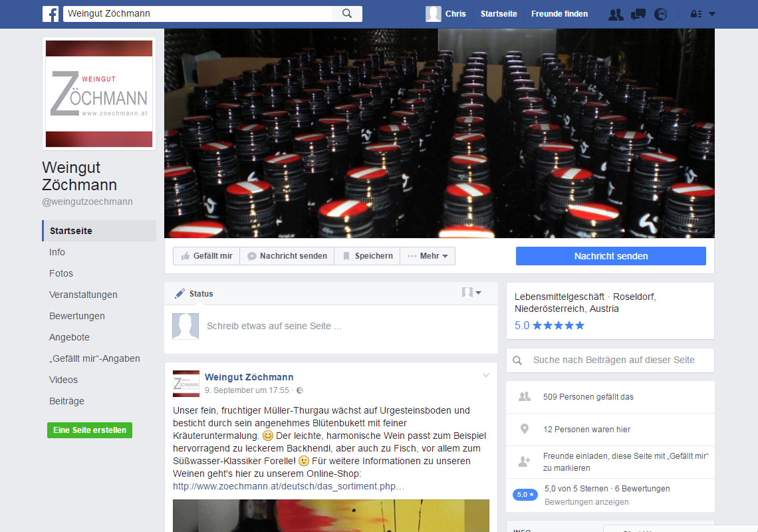Click the composer avatar placeholder
Viewport: 758px width, 532px height.
(186, 326)
